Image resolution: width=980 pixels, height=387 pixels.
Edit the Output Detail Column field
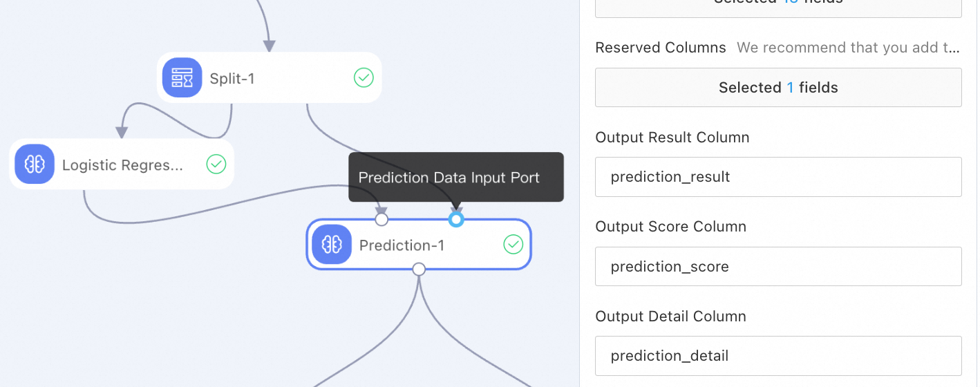tap(778, 356)
